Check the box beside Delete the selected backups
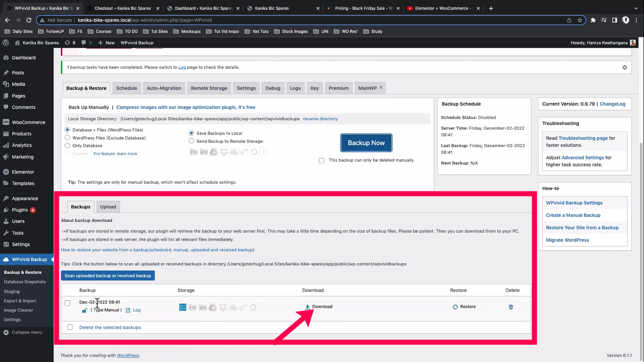The width and height of the screenshot is (644, 362). tap(70, 327)
